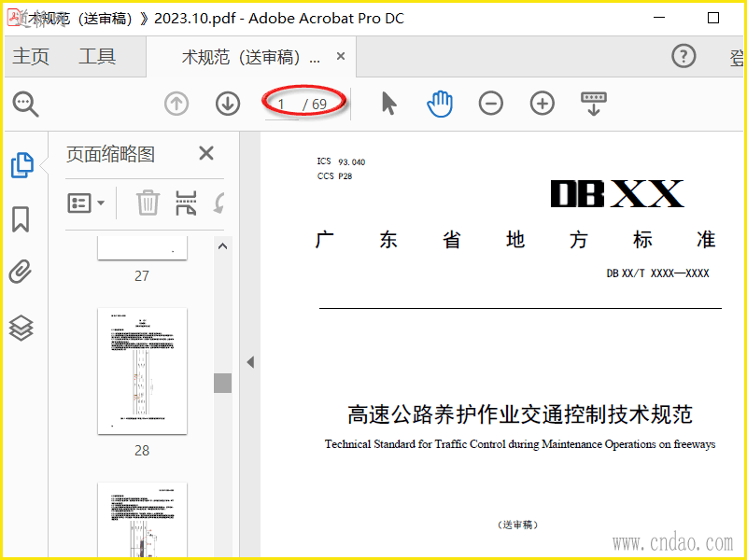This screenshot has width=747, height=560.
Task: Open the insert/organize pages tool icon
Action: [186, 203]
